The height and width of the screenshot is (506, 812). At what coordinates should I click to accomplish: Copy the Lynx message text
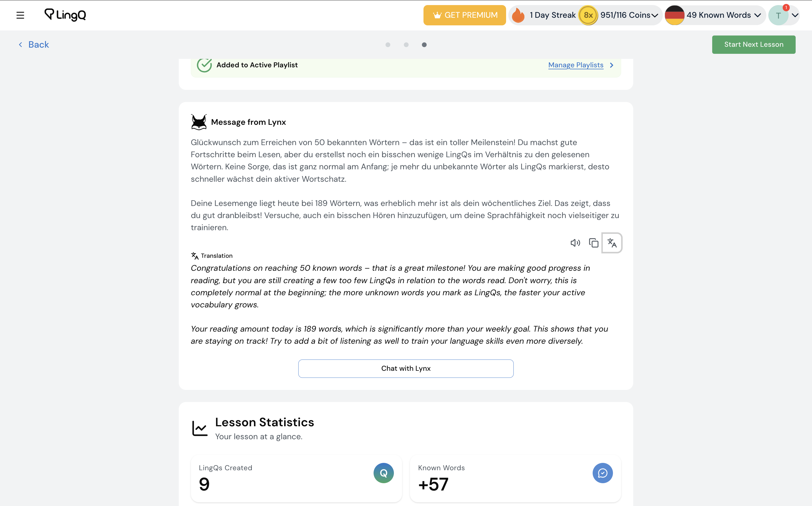[593, 243]
